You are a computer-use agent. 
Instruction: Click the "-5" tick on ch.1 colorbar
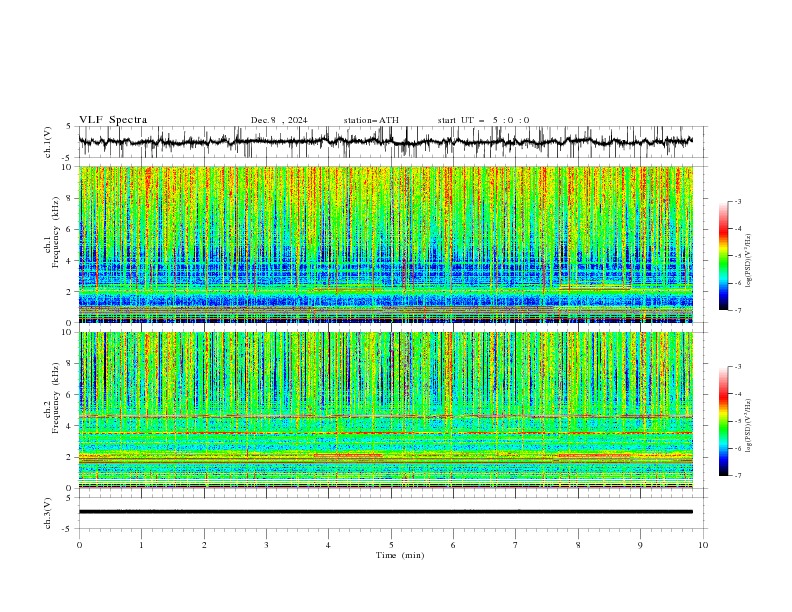738,256
